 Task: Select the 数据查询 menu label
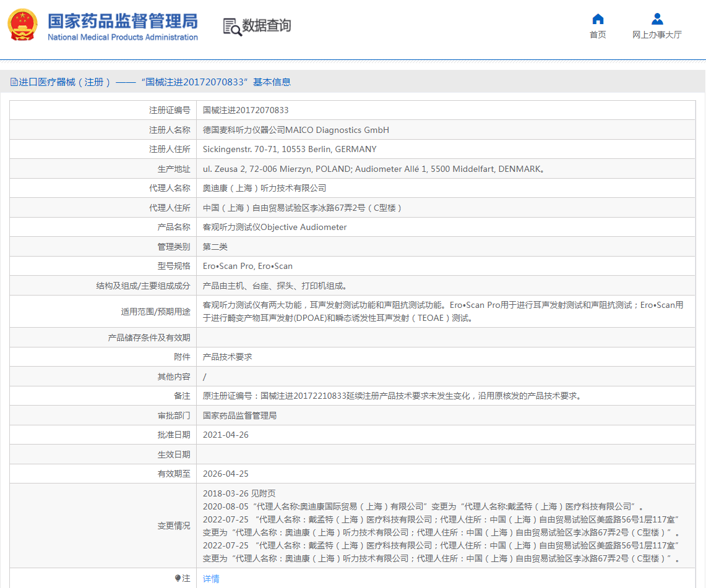coord(267,26)
